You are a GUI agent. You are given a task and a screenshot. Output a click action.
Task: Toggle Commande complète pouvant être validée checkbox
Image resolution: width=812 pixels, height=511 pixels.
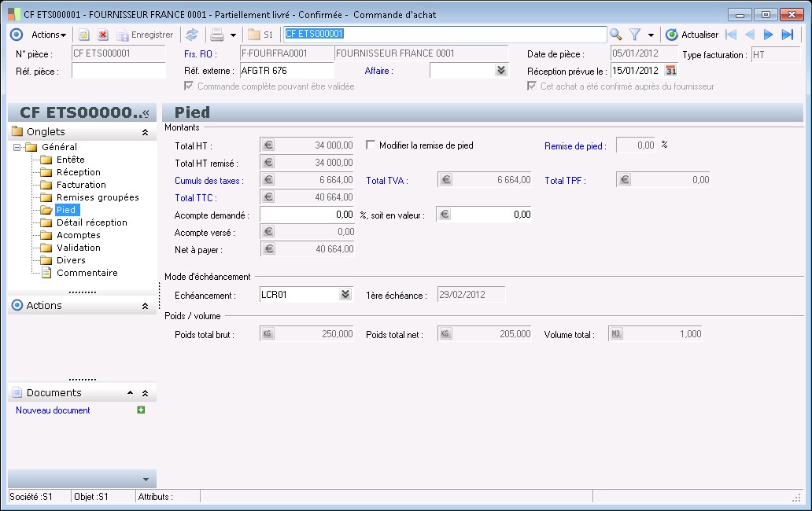(189, 86)
